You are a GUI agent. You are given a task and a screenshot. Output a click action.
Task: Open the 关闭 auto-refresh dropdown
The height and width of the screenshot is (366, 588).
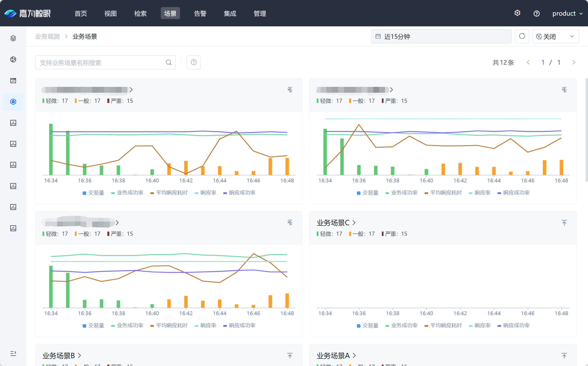[x=555, y=36]
